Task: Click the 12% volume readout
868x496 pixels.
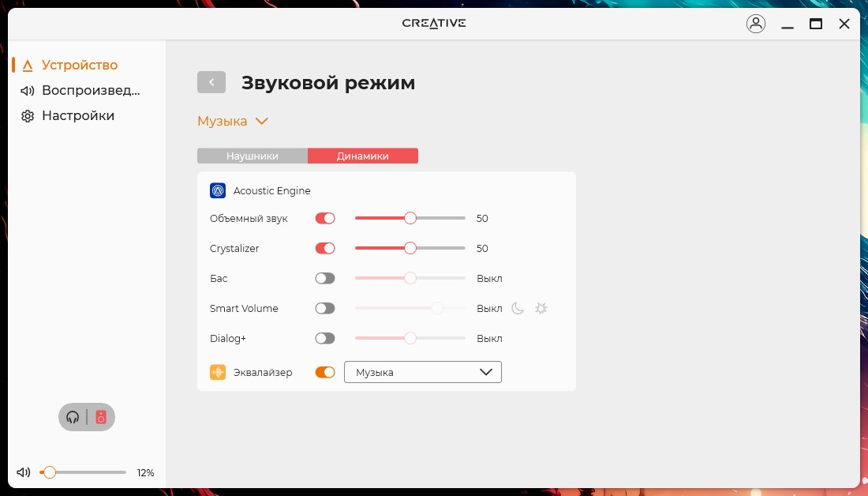Action: [146, 473]
